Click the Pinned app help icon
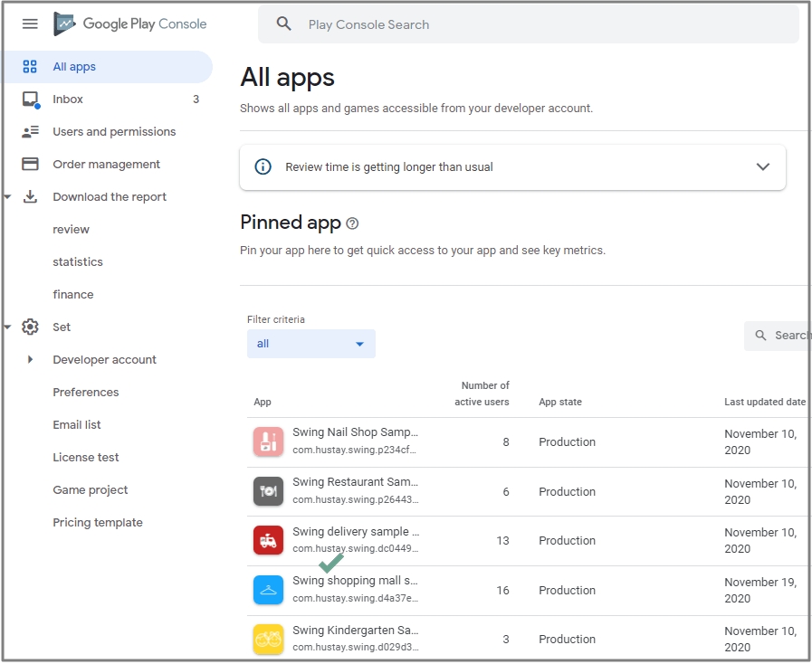Screen dimensions: 812x664 click(352, 223)
